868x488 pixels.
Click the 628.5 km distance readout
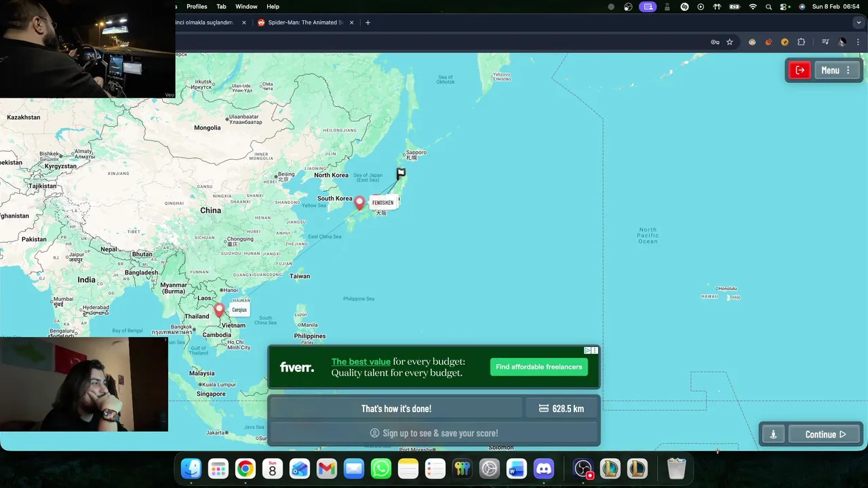pyautogui.click(x=561, y=409)
